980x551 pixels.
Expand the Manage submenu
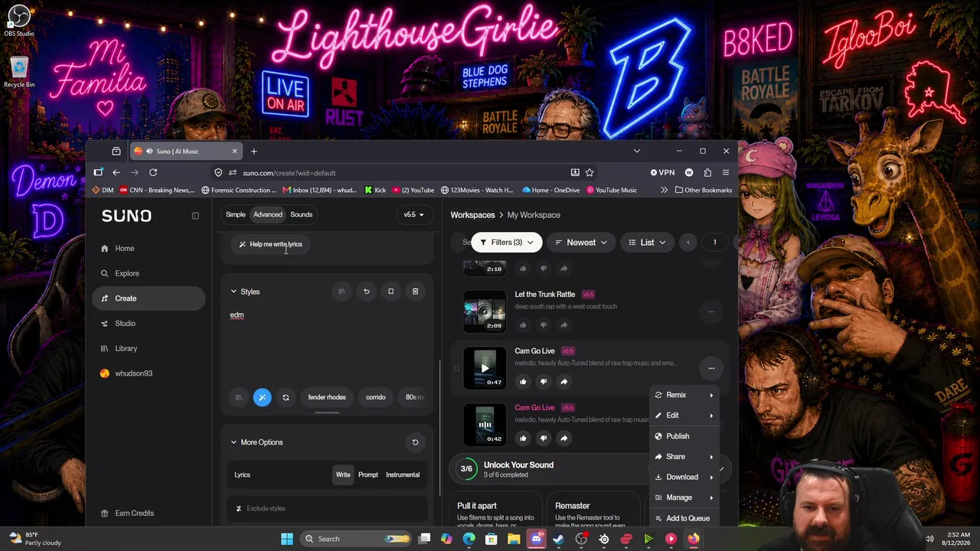684,497
